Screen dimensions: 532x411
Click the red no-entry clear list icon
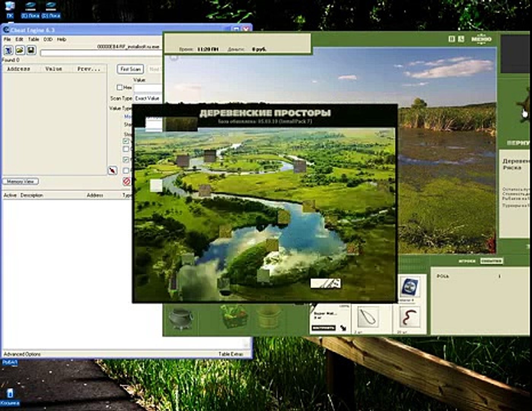click(x=127, y=182)
